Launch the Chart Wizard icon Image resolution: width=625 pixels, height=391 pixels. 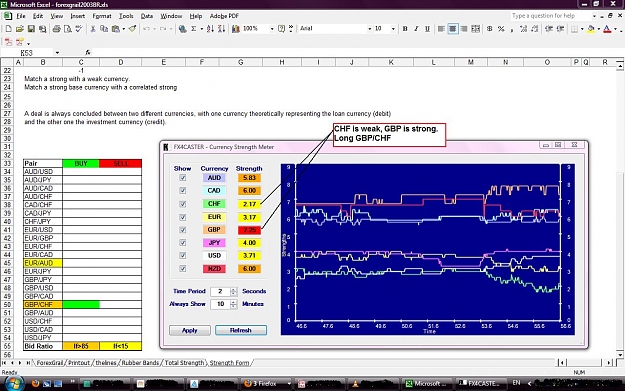[x=236, y=29]
